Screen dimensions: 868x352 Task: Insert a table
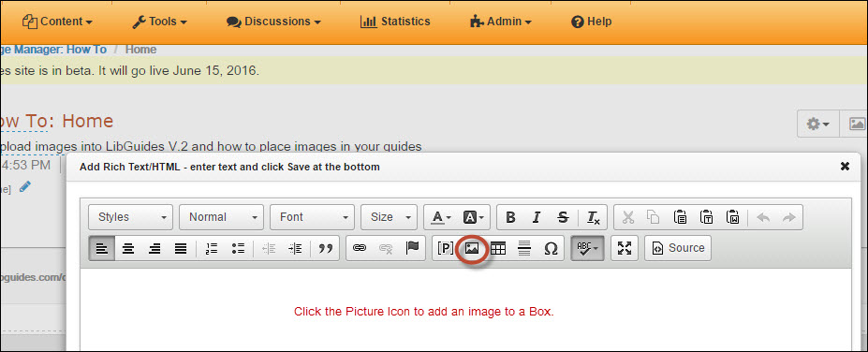pyautogui.click(x=498, y=248)
